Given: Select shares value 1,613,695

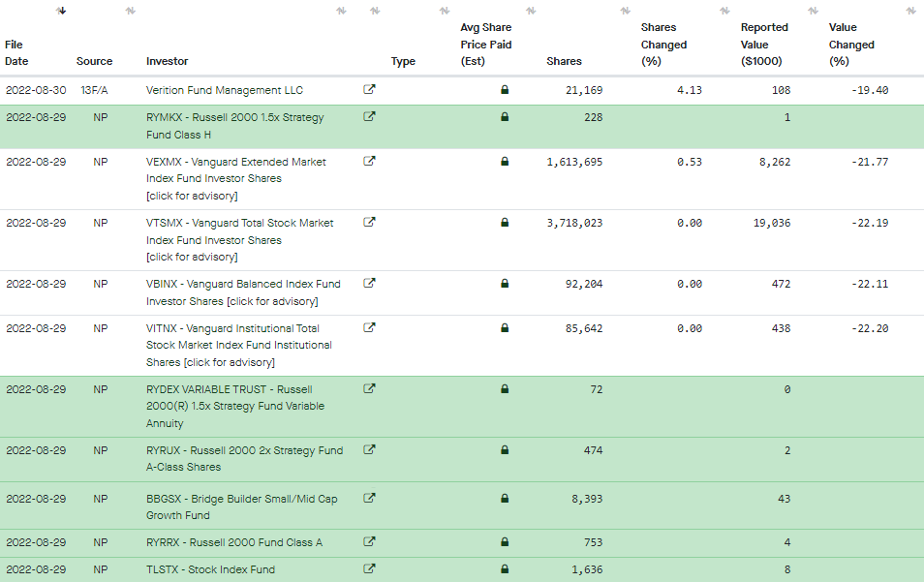Looking at the screenshot, I should click(x=574, y=162).
